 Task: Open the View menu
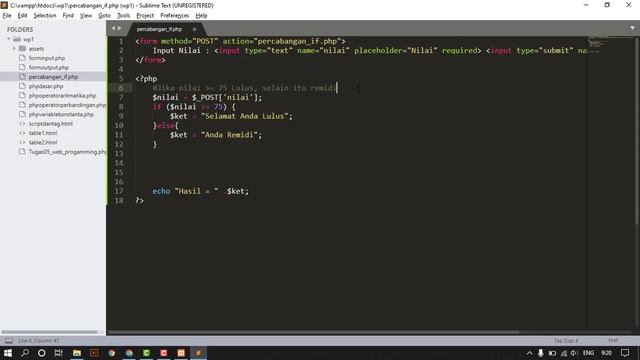point(86,16)
